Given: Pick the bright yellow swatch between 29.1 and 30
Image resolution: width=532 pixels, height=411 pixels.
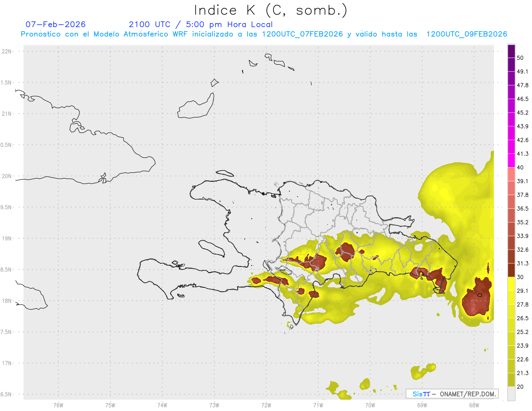Looking at the screenshot, I should click(x=511, y=284).
